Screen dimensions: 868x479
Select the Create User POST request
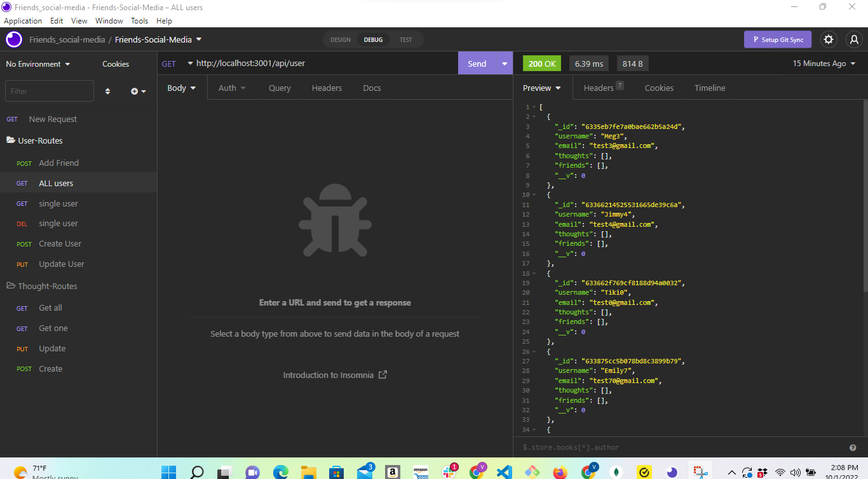click(60, 243)
